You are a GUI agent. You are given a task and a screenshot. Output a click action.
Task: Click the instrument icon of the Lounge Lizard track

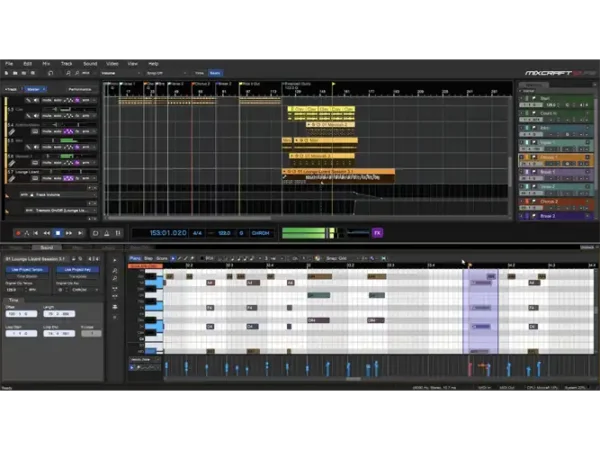click(x=12, y=179)
